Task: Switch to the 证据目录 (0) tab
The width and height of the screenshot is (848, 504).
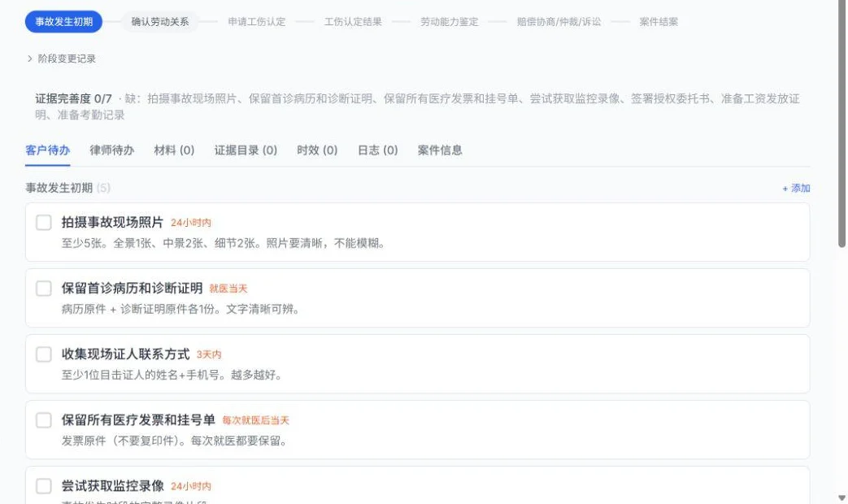Action: click(x=246, y=150)
